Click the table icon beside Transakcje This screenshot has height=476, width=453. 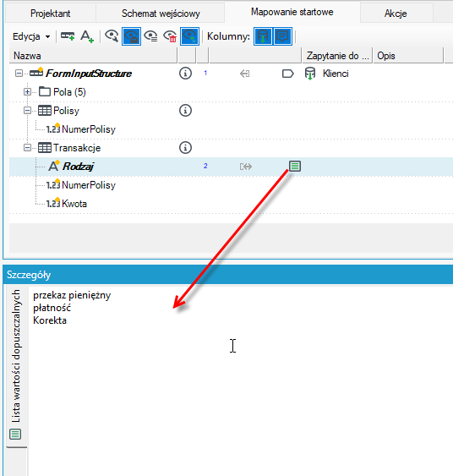click(x=45, y=148)
